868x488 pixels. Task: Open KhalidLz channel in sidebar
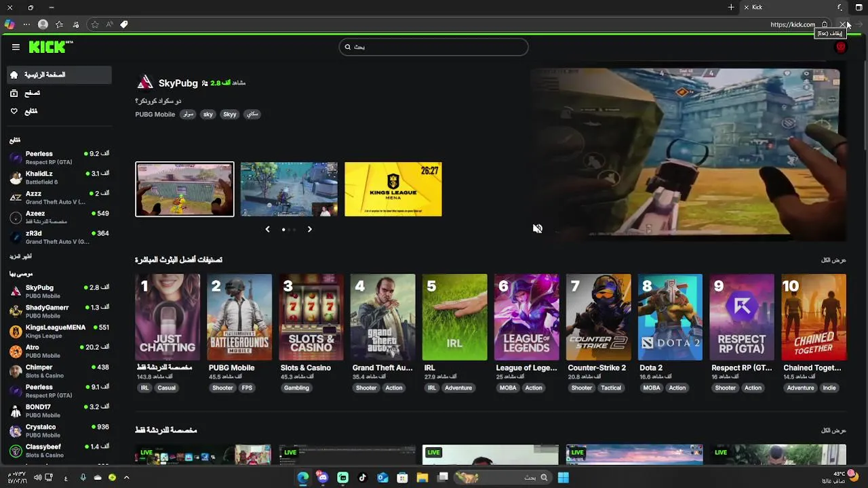(59, 178)
